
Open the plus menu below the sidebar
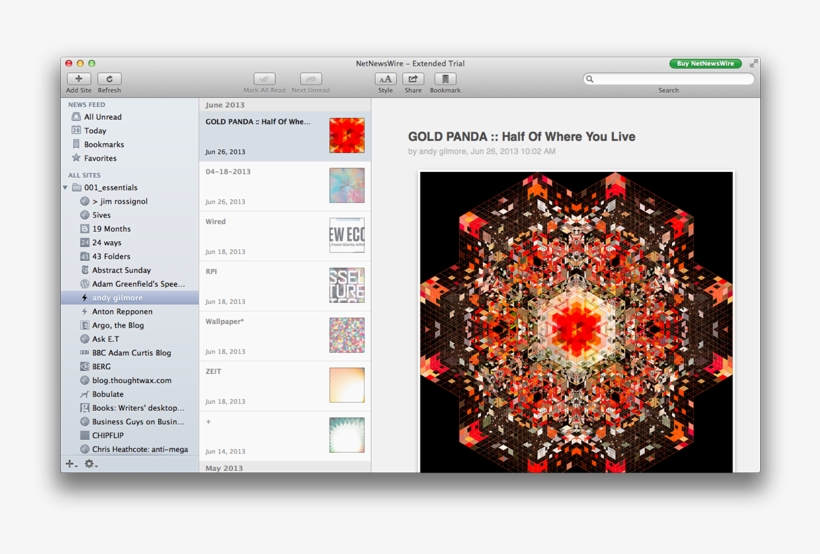tap(71, 463)
